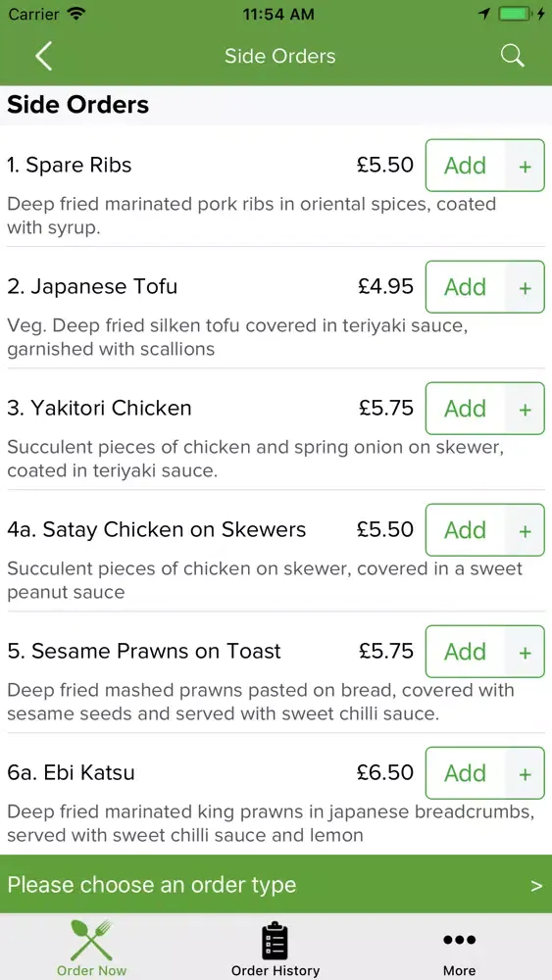Image resolution: width=552 pixels, height=980 pixels.
Task: Add Sesame Prawns on Toast
Action: [x=465, y=652]
